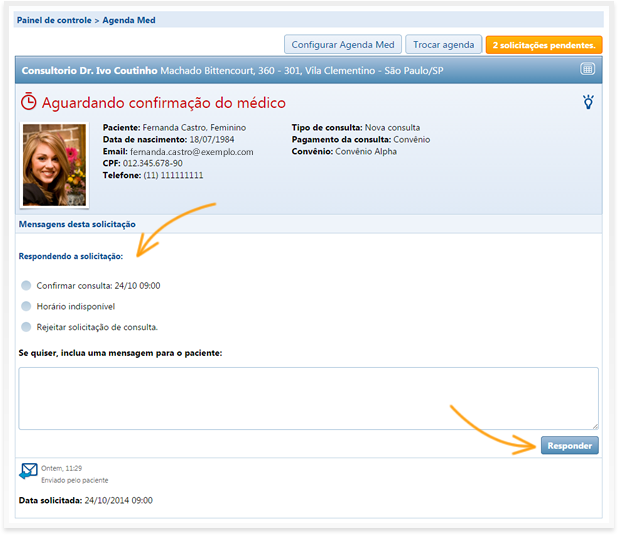View Fernanda Castro patient photo
This screenshot has width=618, height=535.
pos(54,165)
